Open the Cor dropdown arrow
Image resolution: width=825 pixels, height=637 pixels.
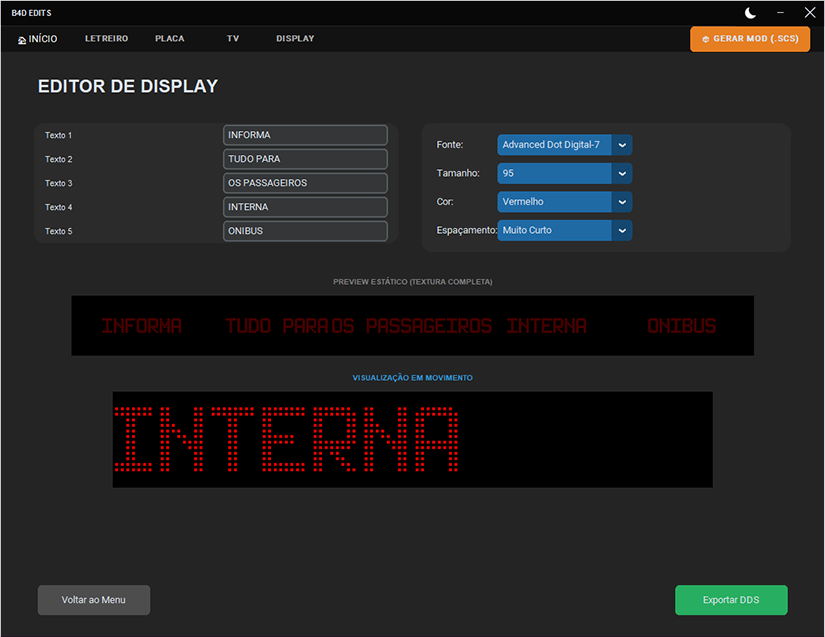(x=622, y=202)
